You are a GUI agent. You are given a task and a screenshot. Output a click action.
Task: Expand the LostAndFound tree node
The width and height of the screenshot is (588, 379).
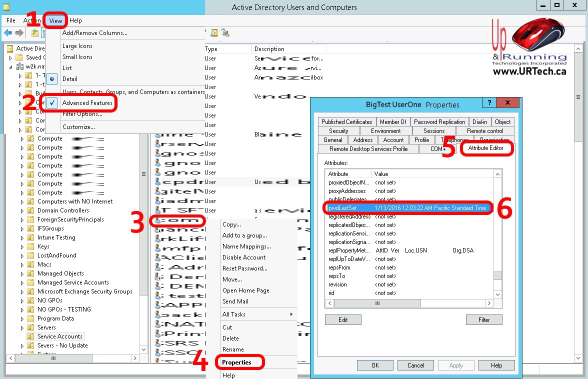pos(22,255)
